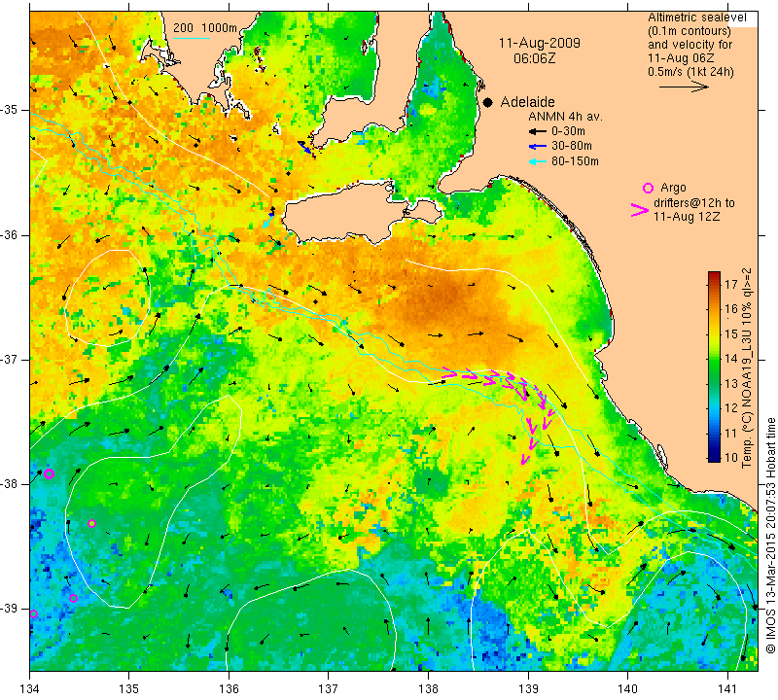Click the bold magenta Argo circle near -38 latitude
This screenshot has height=700, width=778.
coord(49,473)
